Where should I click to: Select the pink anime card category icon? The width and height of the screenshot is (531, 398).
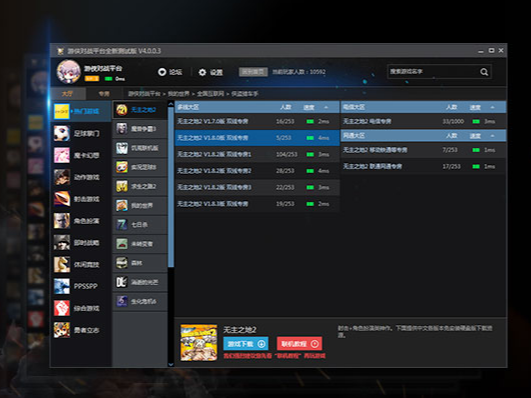pyautogui.click(x=62, y=155)
